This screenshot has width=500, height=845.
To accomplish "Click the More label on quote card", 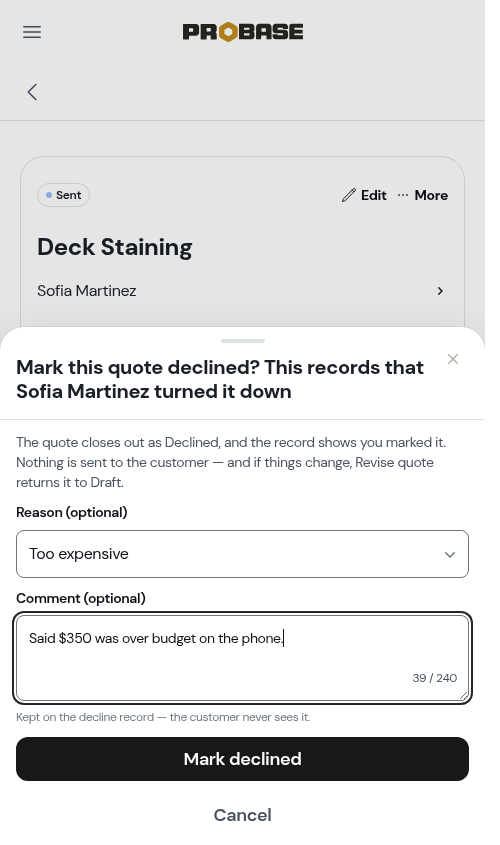I will (x=431, y=195).
